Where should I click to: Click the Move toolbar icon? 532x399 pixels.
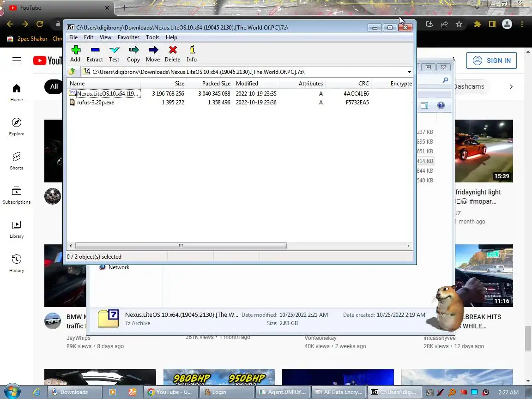click(153, 54)
